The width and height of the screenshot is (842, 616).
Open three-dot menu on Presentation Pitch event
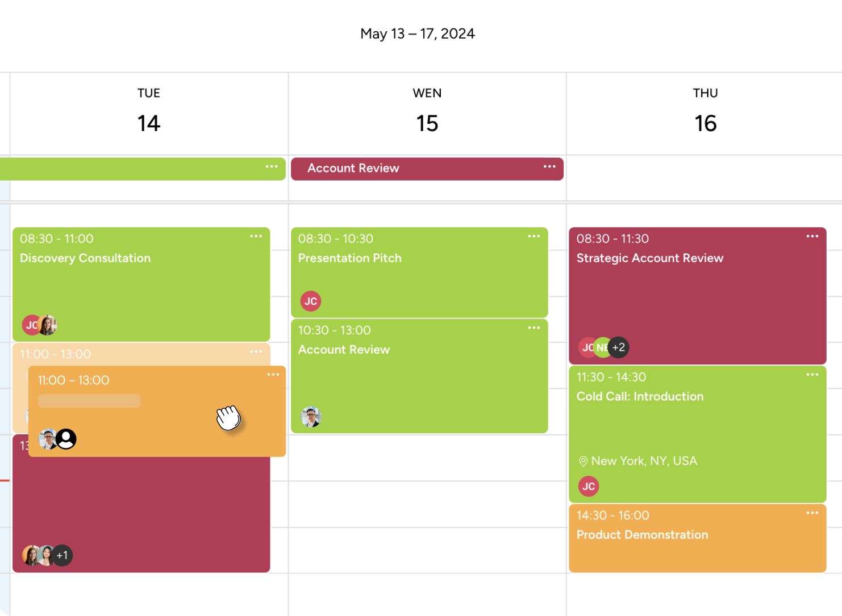pyautogui.click(x=534, y=236)
